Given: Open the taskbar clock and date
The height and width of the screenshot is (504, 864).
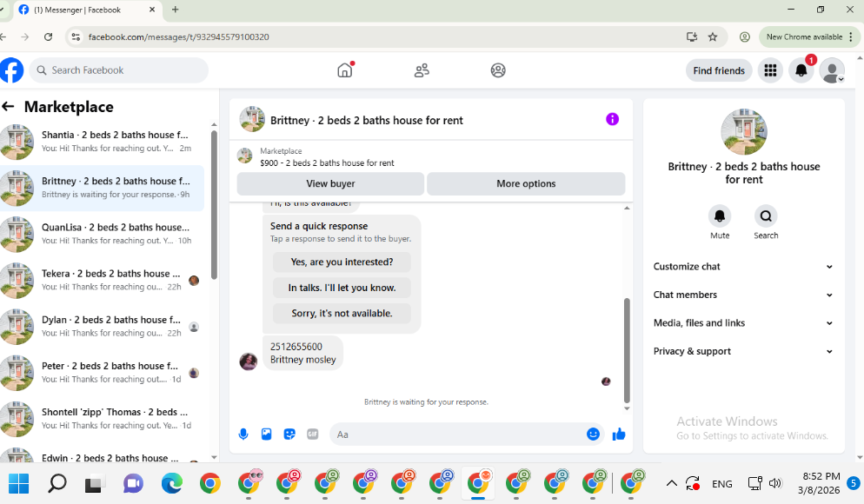Looking at the screenshot, I should [819, 483].
